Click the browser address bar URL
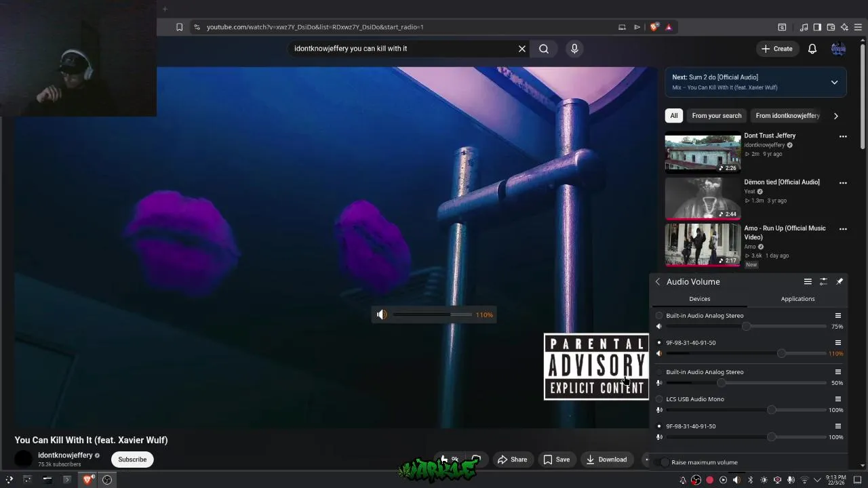The height and width of the screenshot is (488, 868). (x=315, y=27)
